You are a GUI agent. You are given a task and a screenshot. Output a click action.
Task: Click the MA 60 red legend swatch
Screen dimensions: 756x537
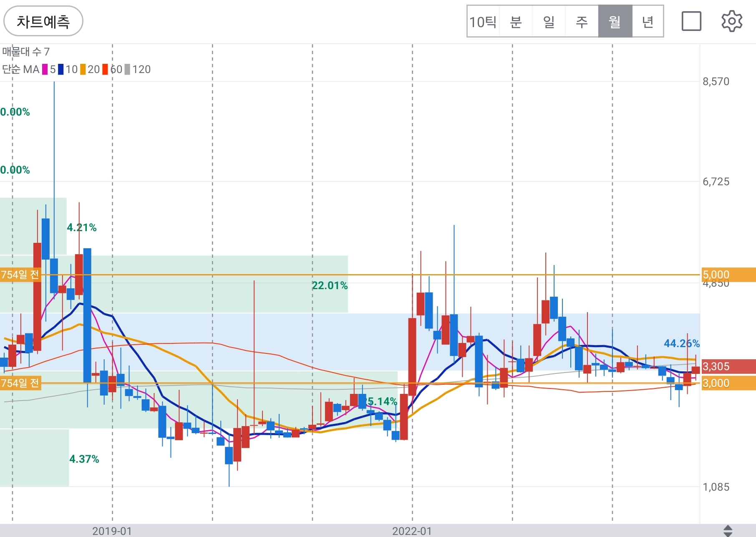[x=105, y=69]
